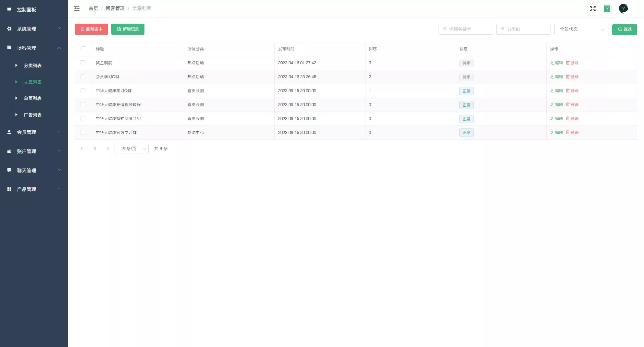644x347 pixels.
Task: Click the sidebar collapse hamburger icon
Action: click(77, 8)
